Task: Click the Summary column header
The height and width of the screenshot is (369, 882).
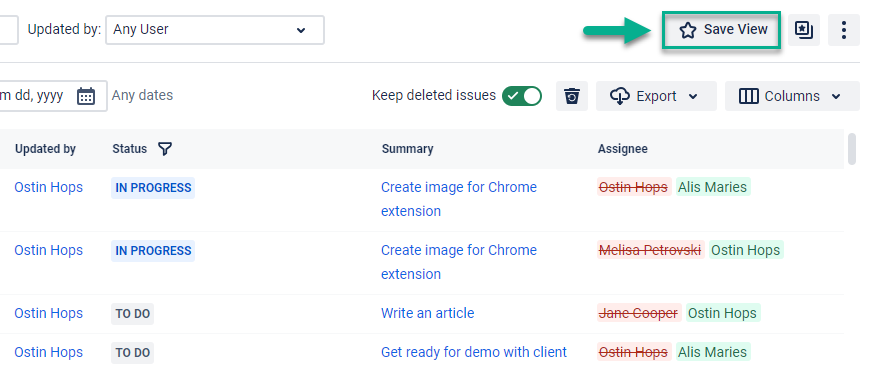Action: (x=407, y=148)
